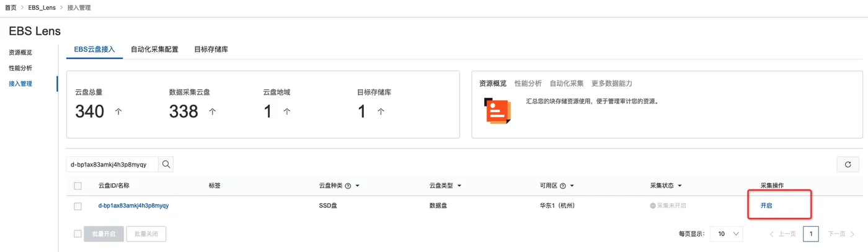Click 开启 to enable data collection

click(x=766, y=206)
